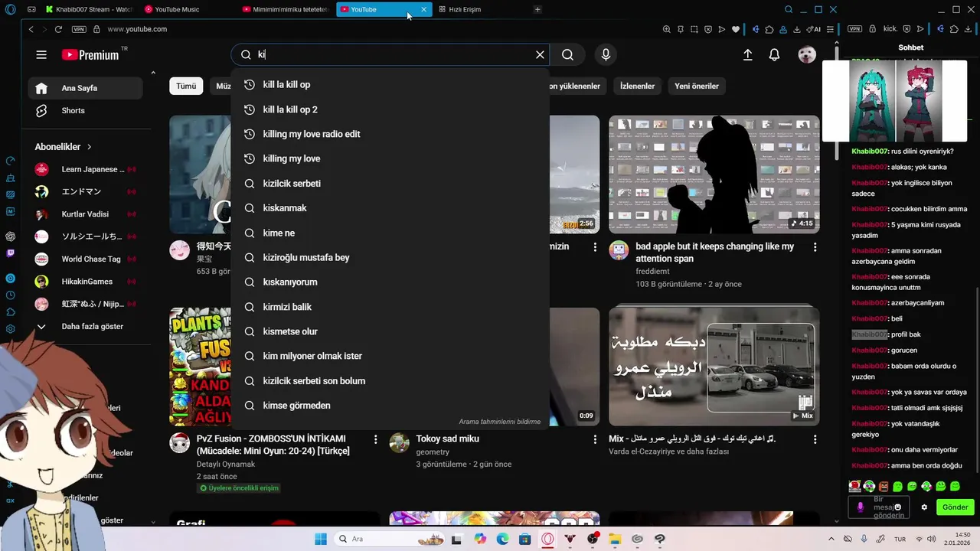Open options menu for Arabic Mix
The width and height of the screenshot is (980, 551).
click(815, 439)
